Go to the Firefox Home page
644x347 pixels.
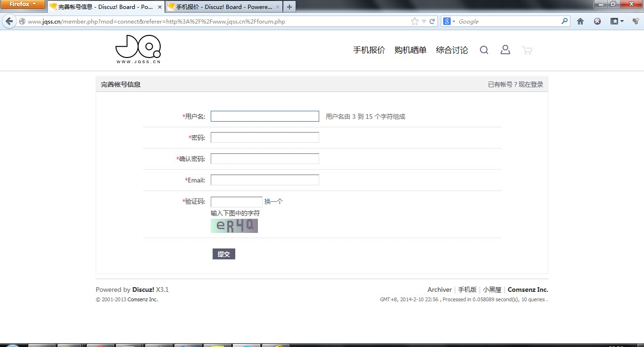tap(580, 21)
